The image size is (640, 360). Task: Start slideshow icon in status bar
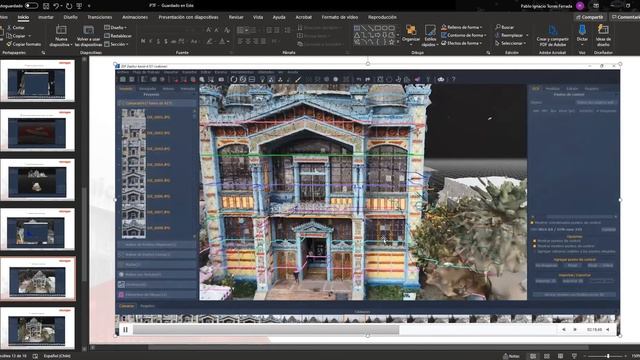[574, 356]
